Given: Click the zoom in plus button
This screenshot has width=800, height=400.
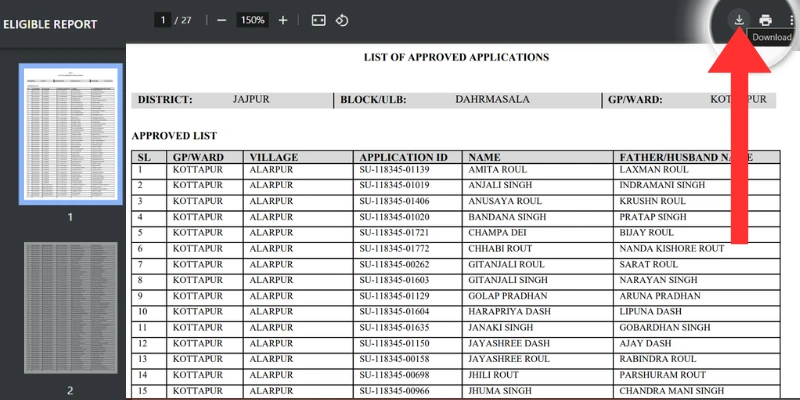Looking at the screenshot, I should [283, 20].
